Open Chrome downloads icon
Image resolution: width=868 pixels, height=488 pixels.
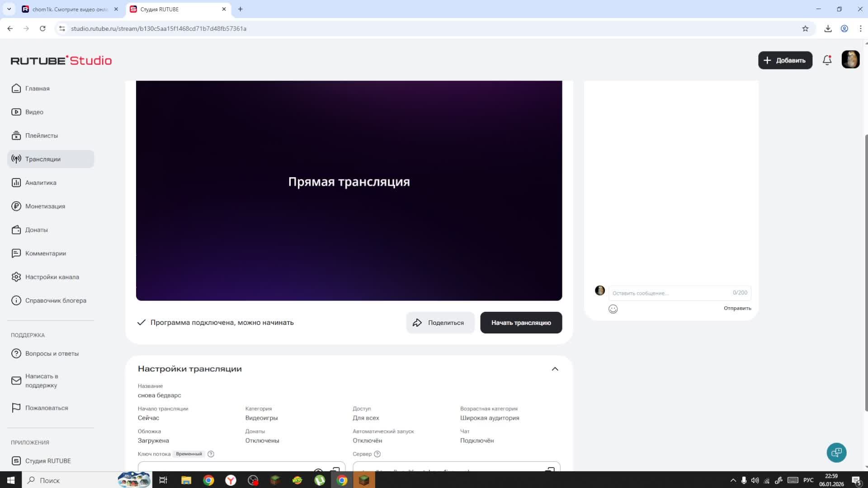(x=828, y=28)
